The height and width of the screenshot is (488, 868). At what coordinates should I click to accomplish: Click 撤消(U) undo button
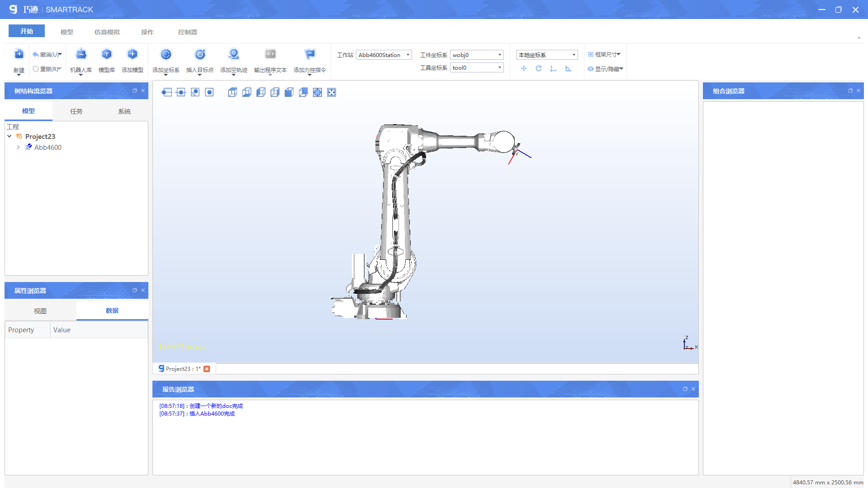47,54
